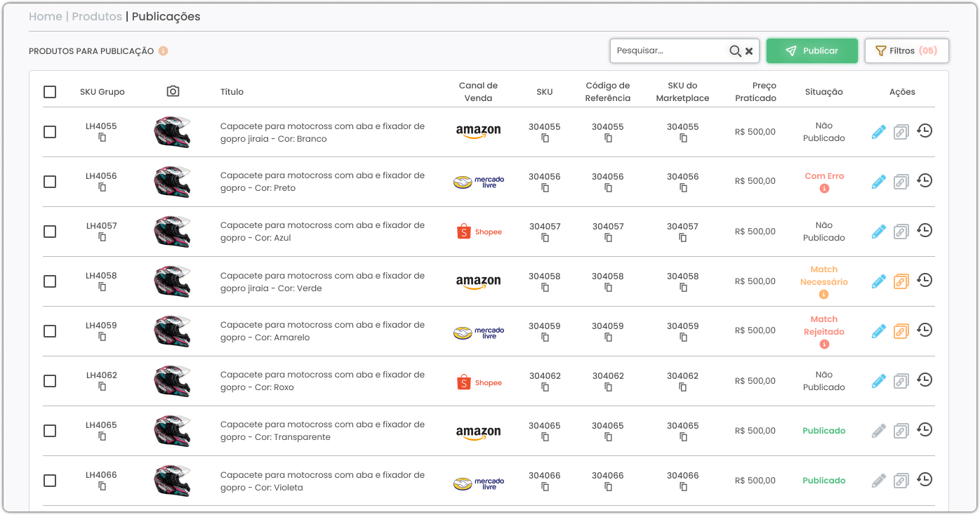Open history clock icon for LH4056 row
The height and width of the screenshot is (515, 980).
pos(925,181)
